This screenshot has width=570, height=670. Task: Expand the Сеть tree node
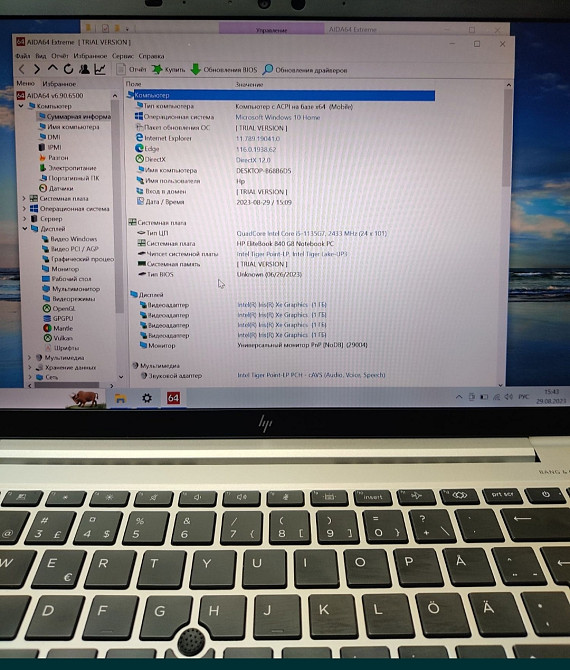point(29,377)
